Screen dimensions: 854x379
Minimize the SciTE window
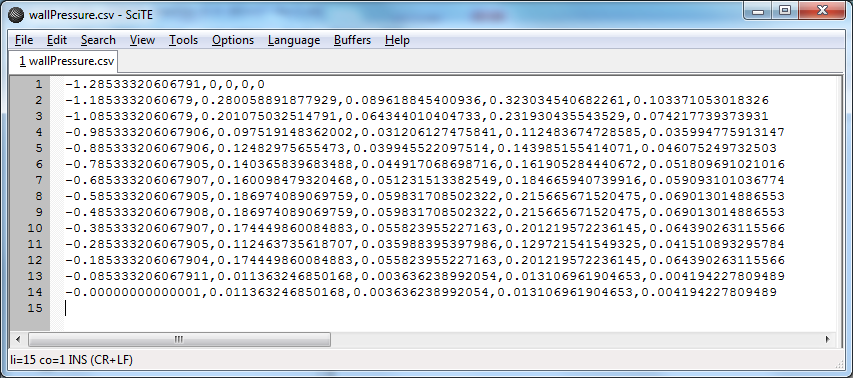[760, 10]
